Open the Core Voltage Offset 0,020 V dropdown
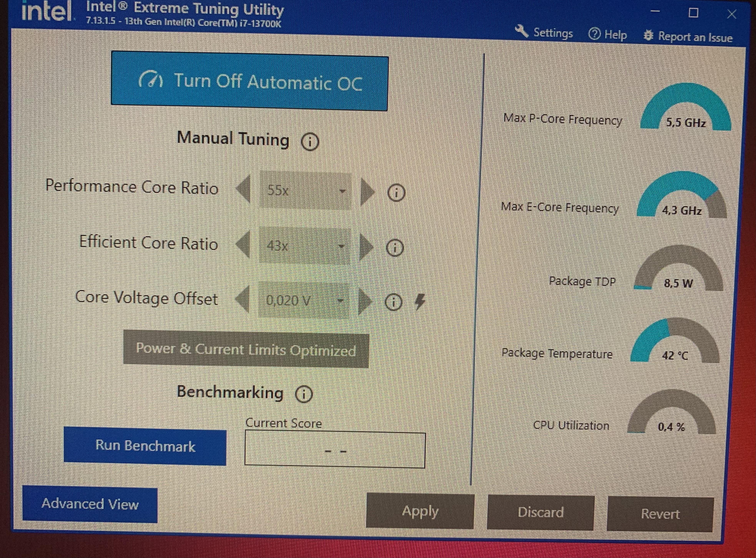 click(304, 300)
